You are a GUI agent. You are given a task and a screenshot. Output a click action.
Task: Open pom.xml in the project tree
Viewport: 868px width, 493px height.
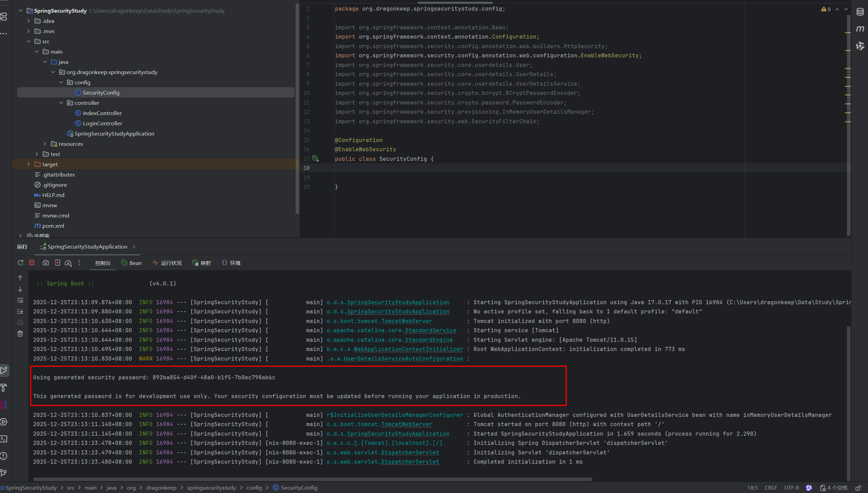(x=53, y=226)
